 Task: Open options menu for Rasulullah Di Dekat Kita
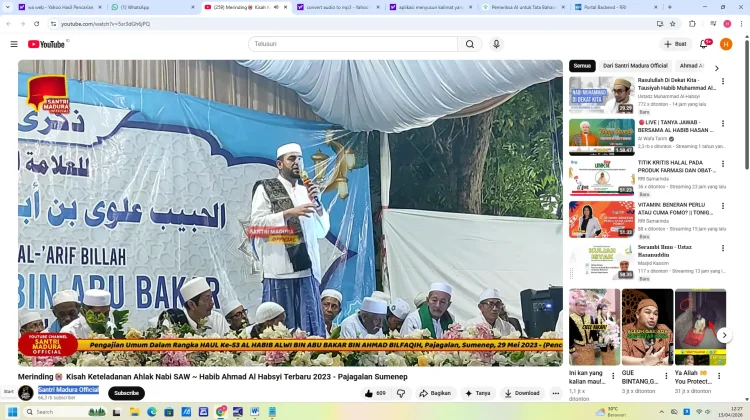point(723,81)
